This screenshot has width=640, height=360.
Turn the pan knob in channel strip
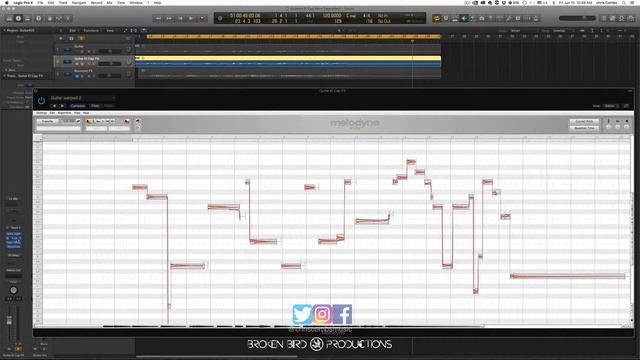[13, 290]
